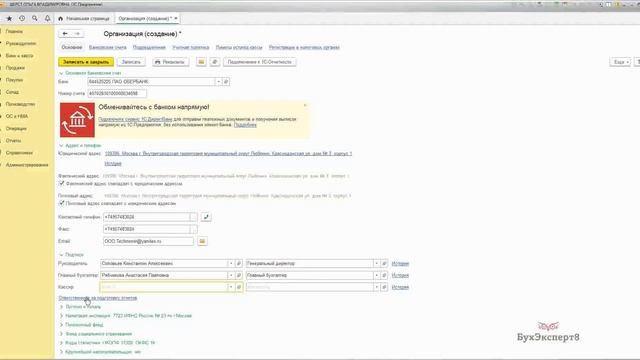Click the phone call icon
The width and height of the screenshot is (640, 360).
coord(206,217)
